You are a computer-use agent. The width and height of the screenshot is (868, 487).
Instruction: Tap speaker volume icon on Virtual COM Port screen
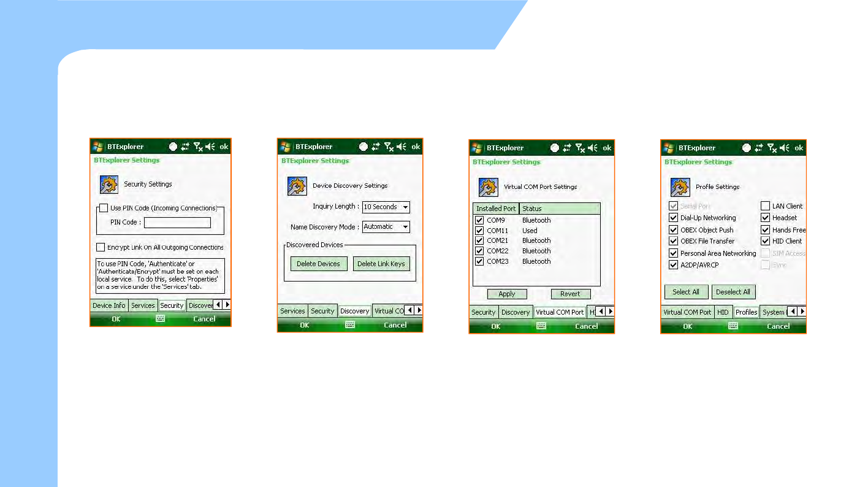(x=593, y=148)
